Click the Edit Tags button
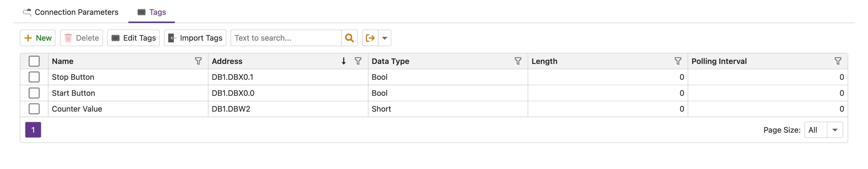Screen dimensions: 868x169 [133, 38]
